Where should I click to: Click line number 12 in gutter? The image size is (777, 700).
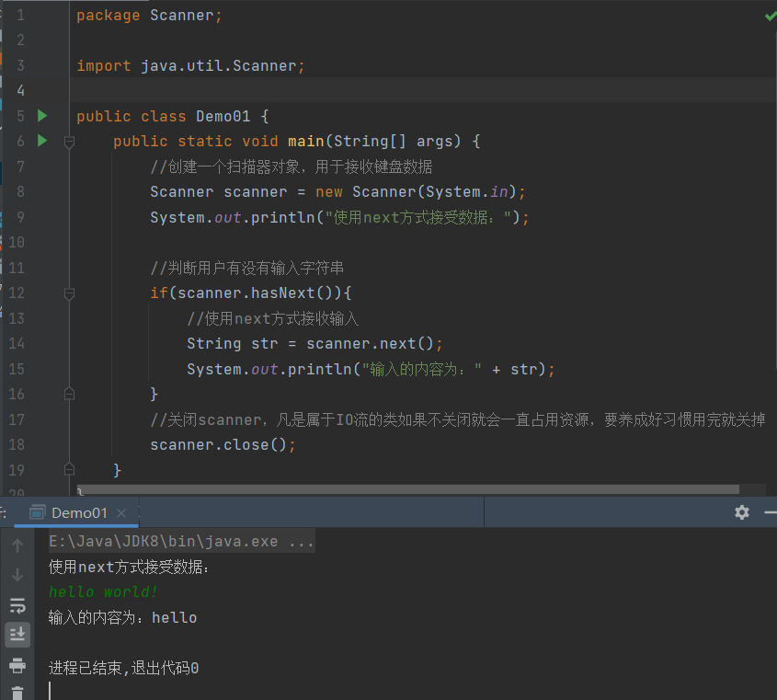pos(17,293)
